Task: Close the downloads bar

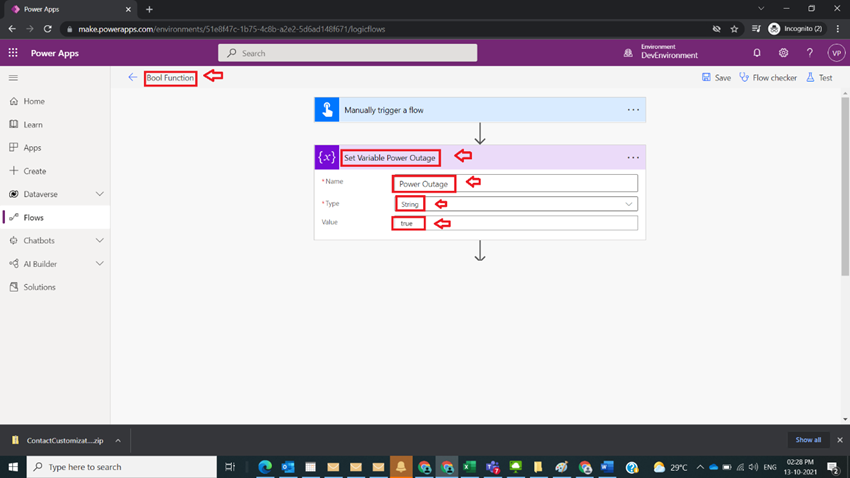Action: click(x=840, y=440)
